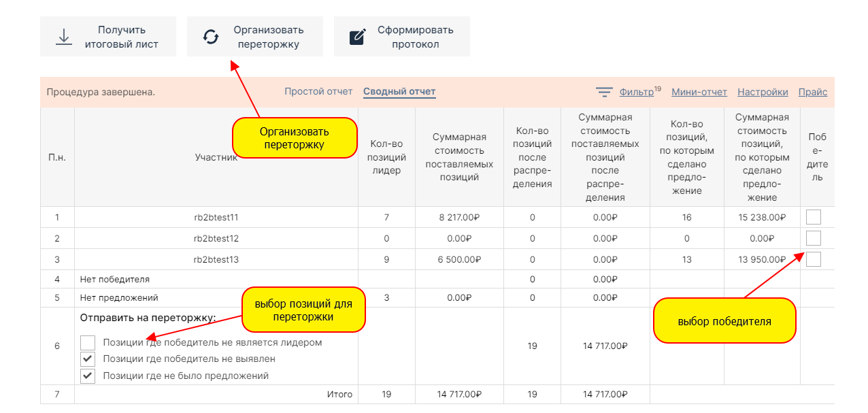
Task: Tick the winner checkbox for rb2btest11
Action: [813, 217]
